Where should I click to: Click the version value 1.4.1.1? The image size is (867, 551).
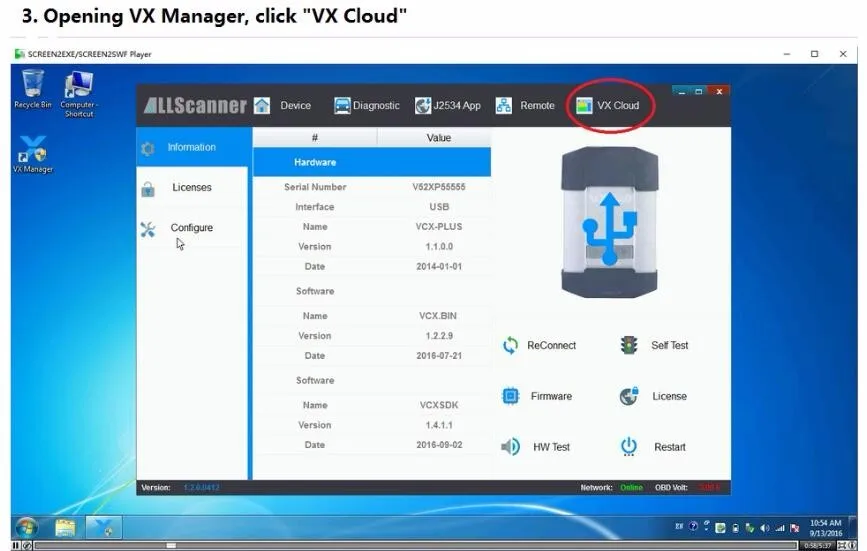coord(439,426)
